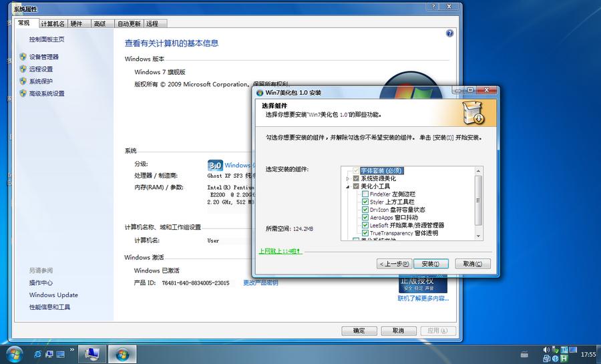
Task: Switch to the 计算机名 tab
Action: 53,24
